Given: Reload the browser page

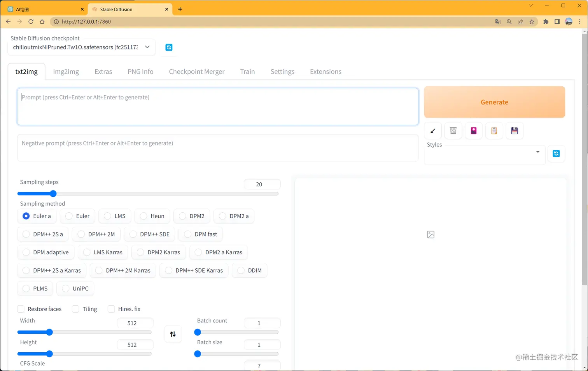Looking at the screenshot, I should (31, 22).
